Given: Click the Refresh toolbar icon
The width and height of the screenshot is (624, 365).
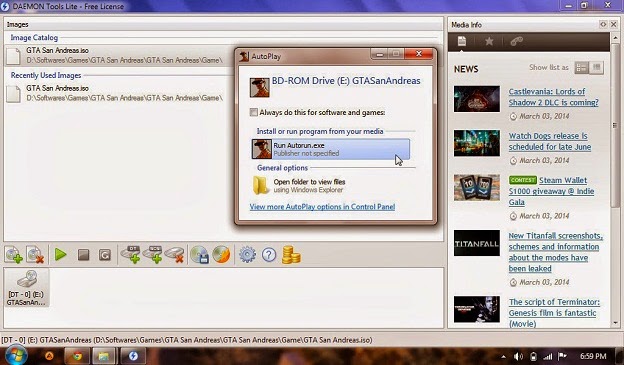Looking at the screenshot, I should 105,255.
